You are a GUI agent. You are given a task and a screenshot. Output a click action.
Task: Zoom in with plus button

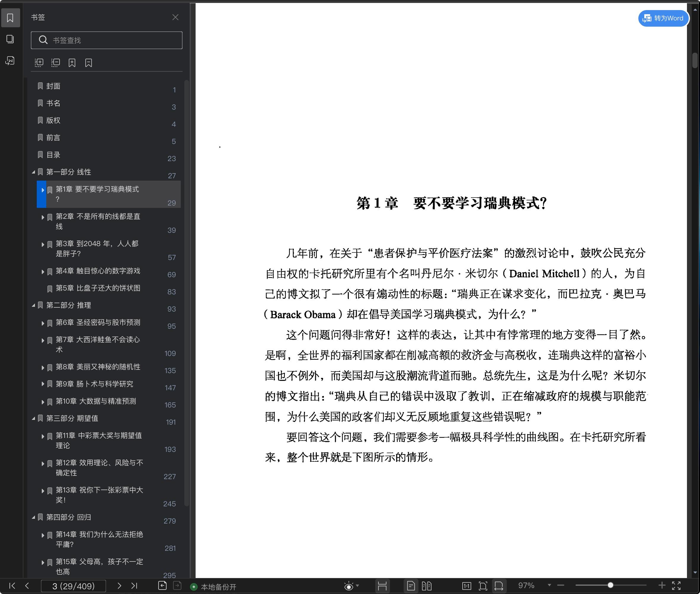tap(662, 585)
